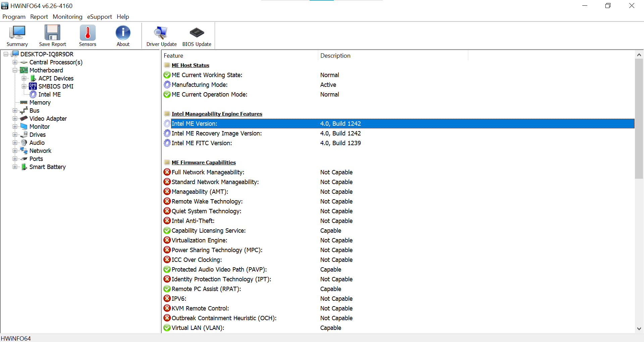Select Protected Audio Video Path (PAVP) row

(398, 270)
